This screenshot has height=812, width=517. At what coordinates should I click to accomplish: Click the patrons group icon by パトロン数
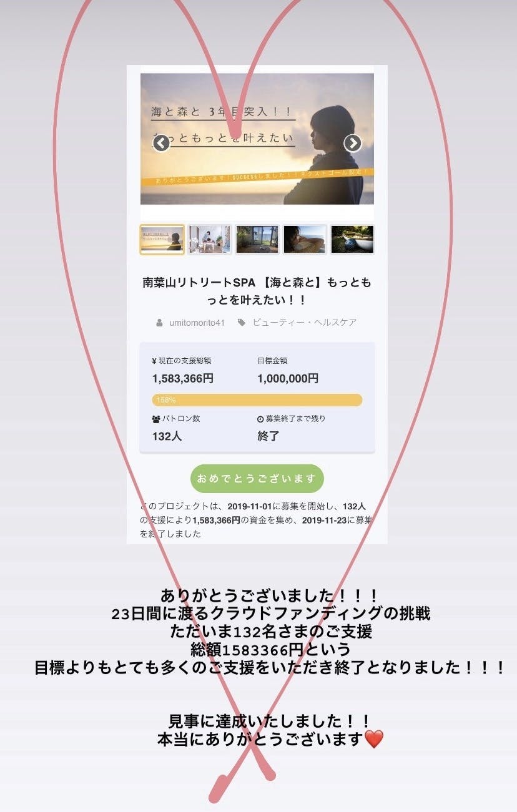click(x=156, y=419)
